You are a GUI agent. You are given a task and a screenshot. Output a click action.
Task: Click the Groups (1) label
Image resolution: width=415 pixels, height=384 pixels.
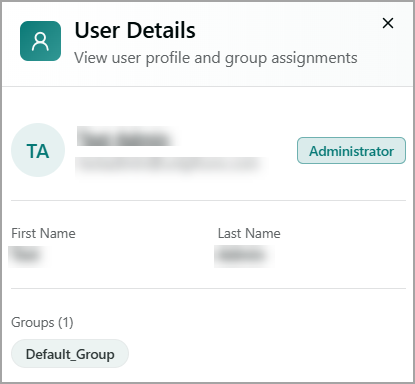tap(42, 322)
